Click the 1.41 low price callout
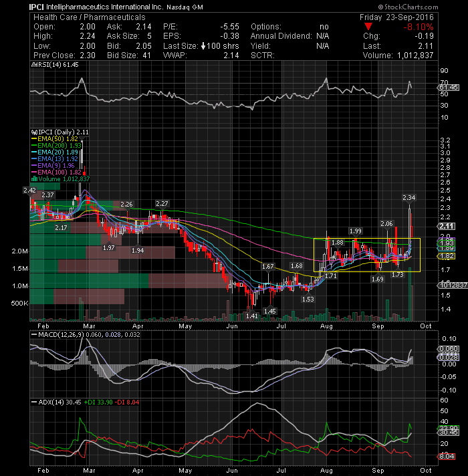The image size is (468, 476). [252, 316]
